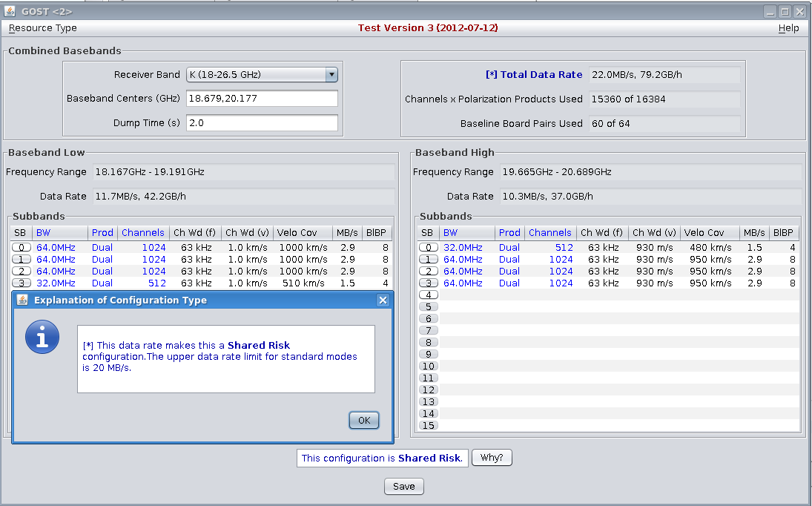Change Prod Dual for Baseband Low subband 2
Image resolution: width=812 pixels, height=506 pixels.
(102, 272)
